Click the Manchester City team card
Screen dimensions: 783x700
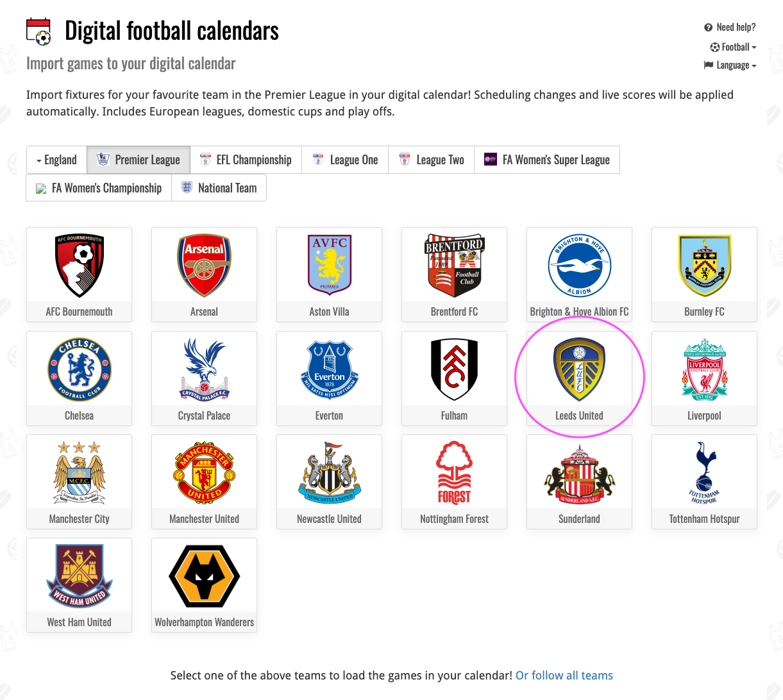(79, 482)
